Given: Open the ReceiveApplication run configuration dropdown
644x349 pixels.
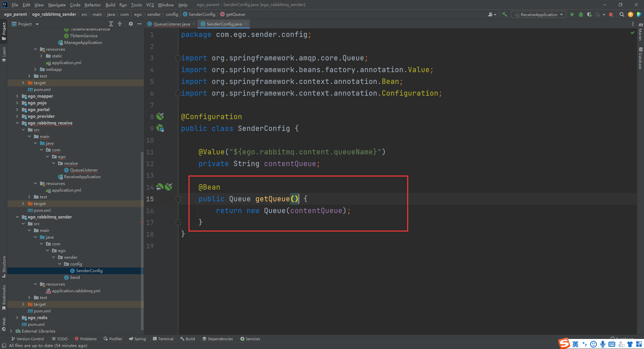Looking at the screenshot, I should [x=539, y=14].
